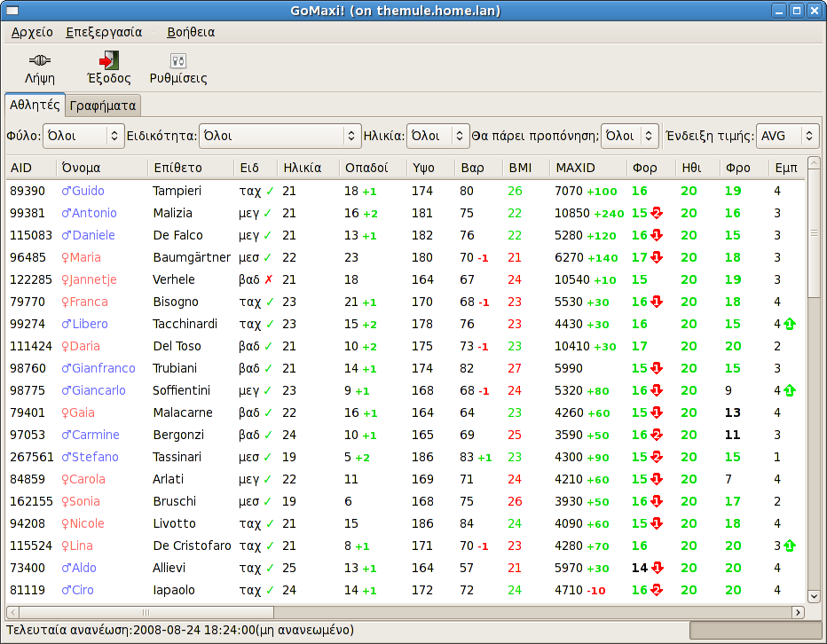Screen dimensions: 827x644
Task: Click AID 73400
Action: (x=28, y=568)
